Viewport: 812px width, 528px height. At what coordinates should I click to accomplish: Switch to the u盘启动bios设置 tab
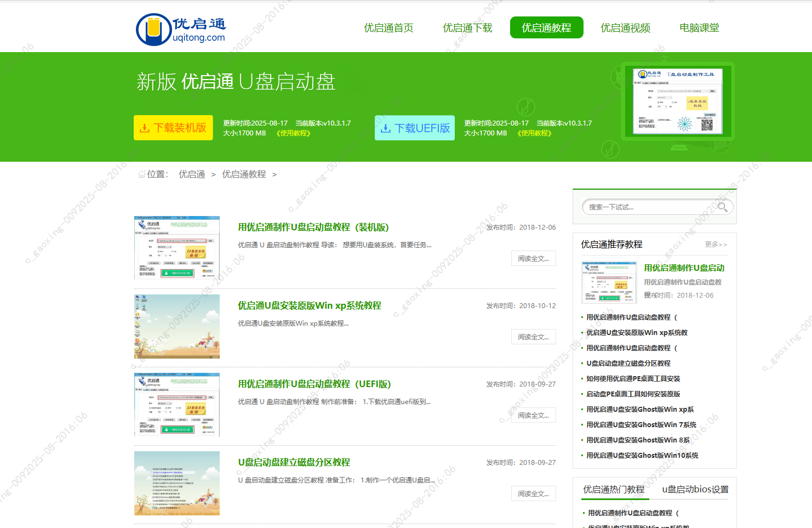(695, 490)
